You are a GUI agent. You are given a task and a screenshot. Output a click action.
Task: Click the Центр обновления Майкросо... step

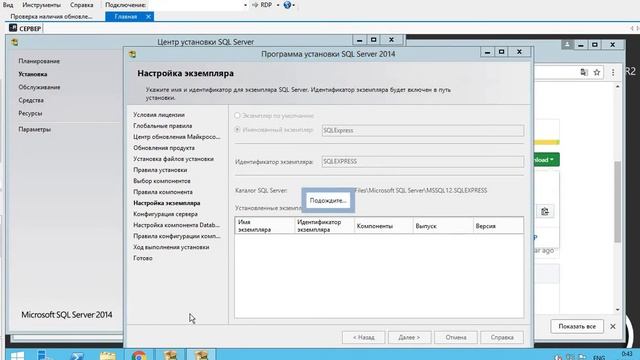click(176, 137)
